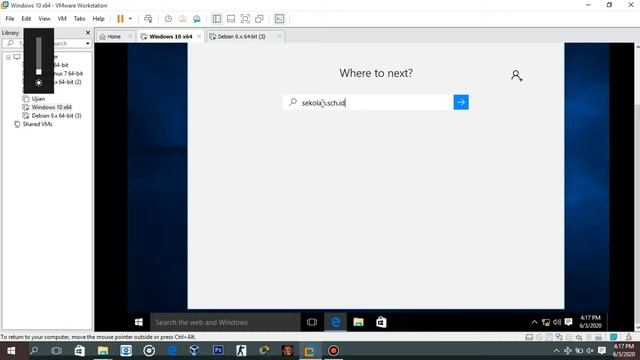Screen dimensions: 640x360
Task: Open File Explorer in the guest taskbar
Action: click(x=358, y=322)
